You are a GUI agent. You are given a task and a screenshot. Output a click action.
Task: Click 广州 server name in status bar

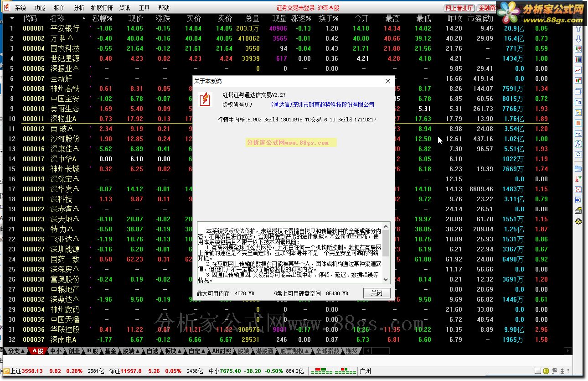pyautogui.click(x=366, y=371)
